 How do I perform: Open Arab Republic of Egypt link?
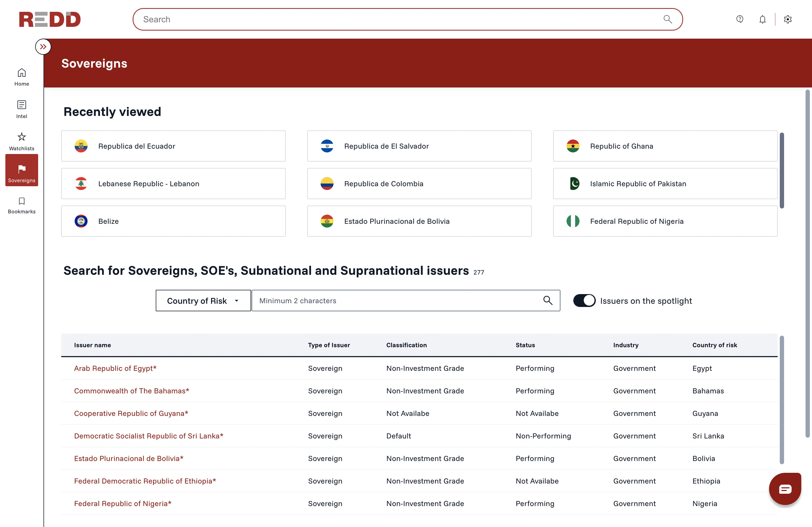point(115,368)
